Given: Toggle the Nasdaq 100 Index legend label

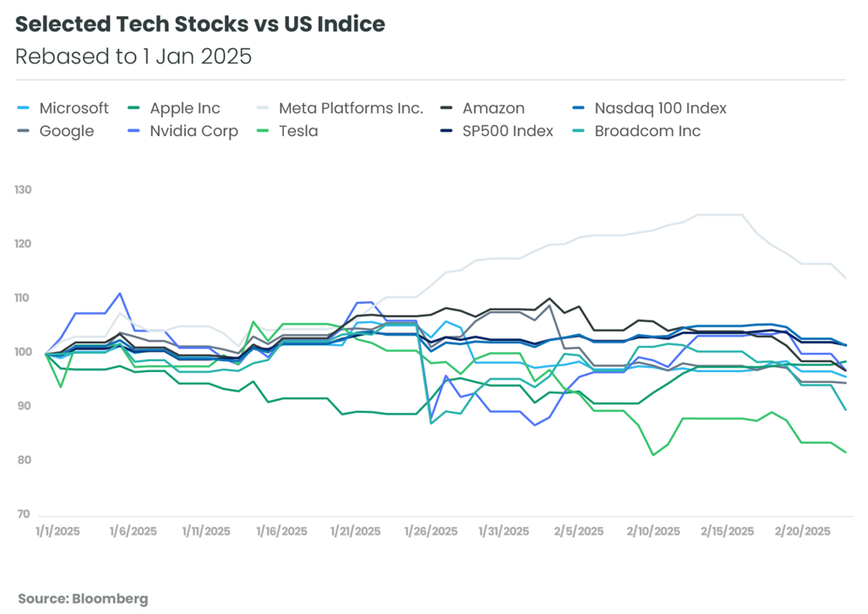Looking at the screenshot, I should click(660, 108).
